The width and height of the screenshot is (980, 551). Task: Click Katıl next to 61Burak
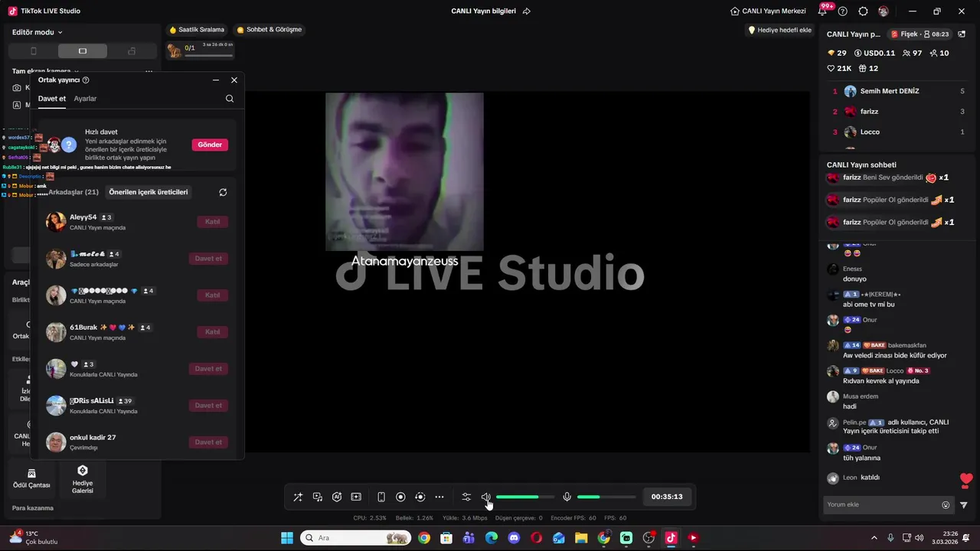coord(212,332)
